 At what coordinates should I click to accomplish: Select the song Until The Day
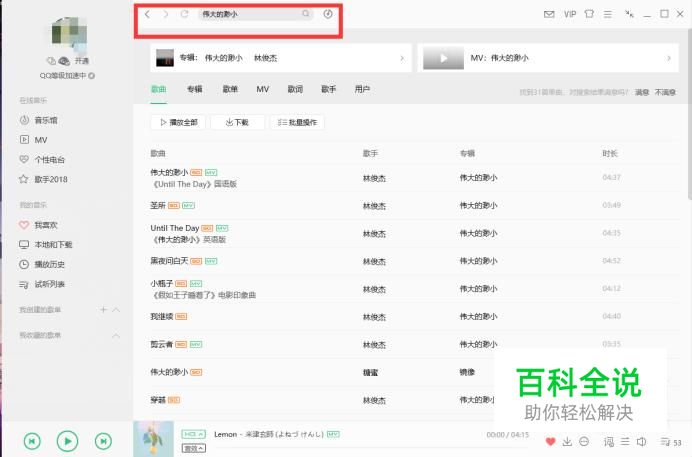pos(175,228)
